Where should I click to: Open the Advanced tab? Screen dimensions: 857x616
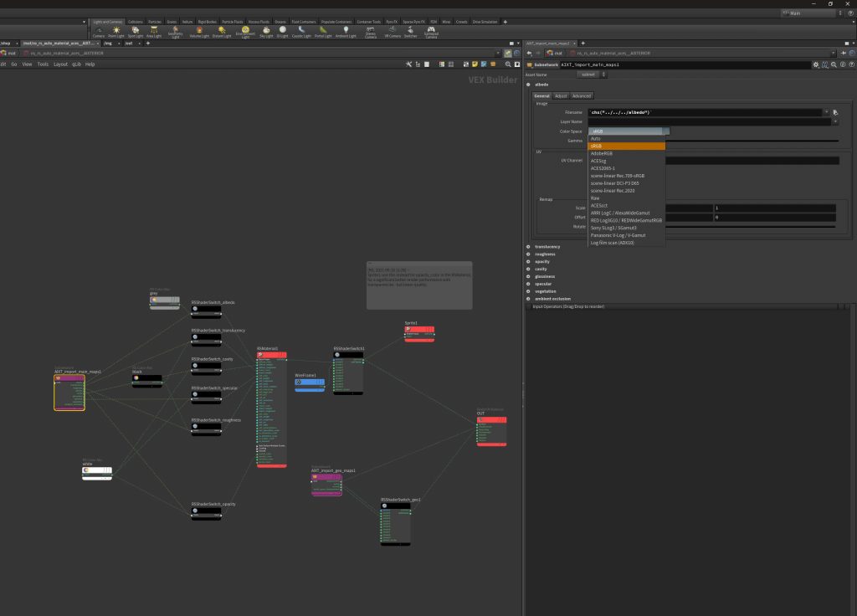click(581, 96)
